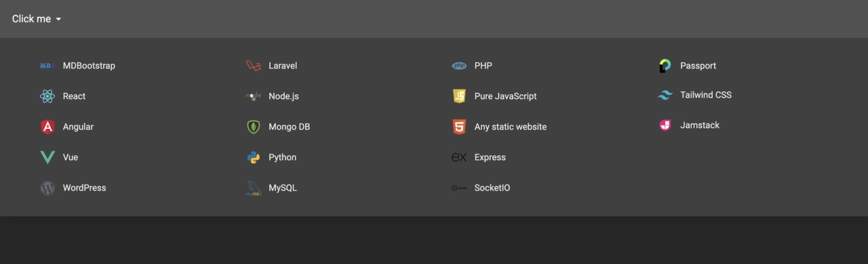
Task: Click the Mongo DB leaf icon
Action: [x=254, y=127]
